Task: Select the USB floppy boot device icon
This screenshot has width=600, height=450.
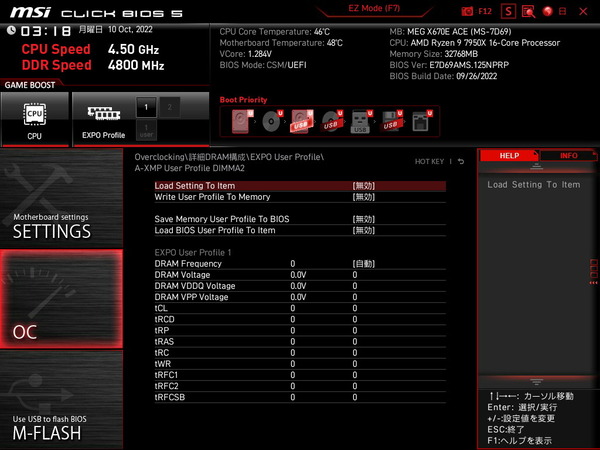Action: [391, 121]
